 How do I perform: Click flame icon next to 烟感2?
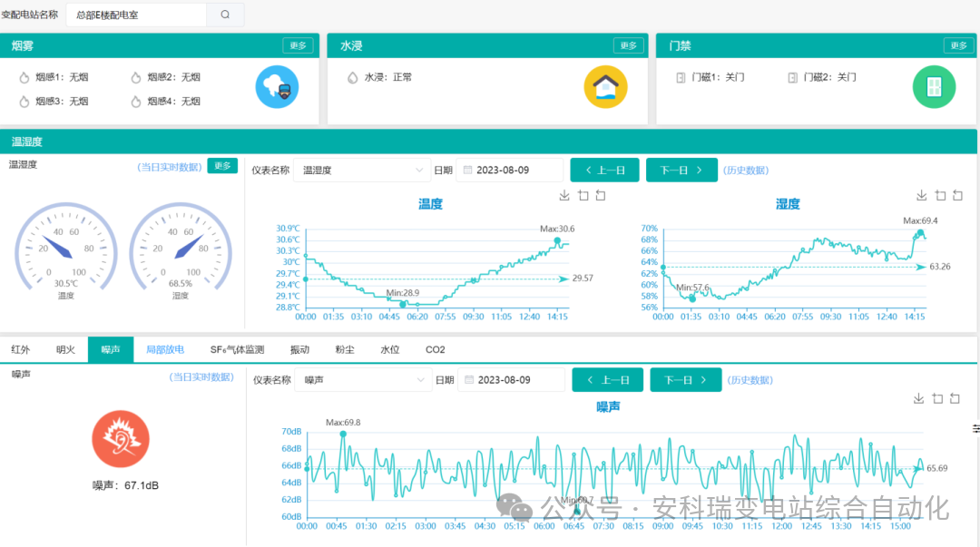click(x=135, y=77)
